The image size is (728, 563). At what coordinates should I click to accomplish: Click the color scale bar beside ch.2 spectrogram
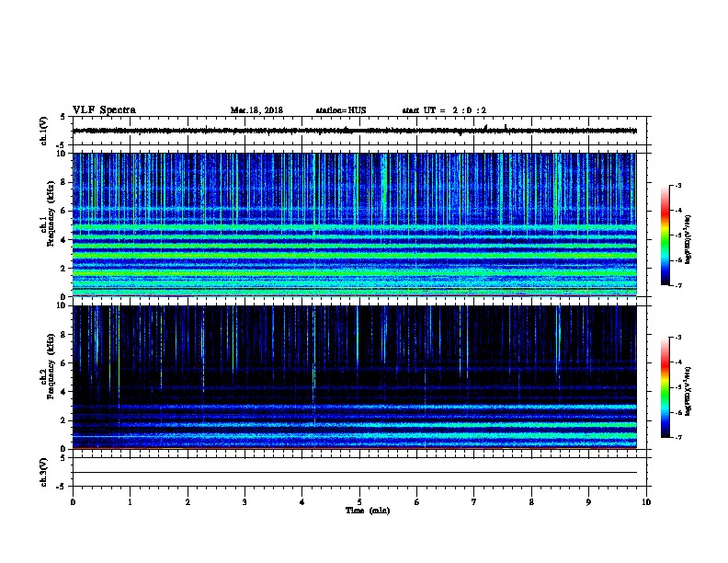pos(665,387)
